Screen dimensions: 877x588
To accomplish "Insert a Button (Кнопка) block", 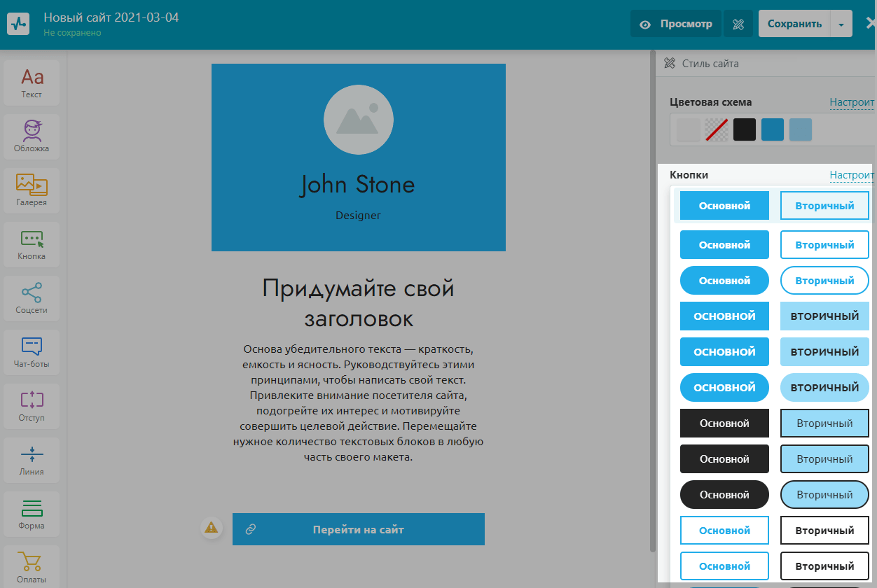I will 32,244.
